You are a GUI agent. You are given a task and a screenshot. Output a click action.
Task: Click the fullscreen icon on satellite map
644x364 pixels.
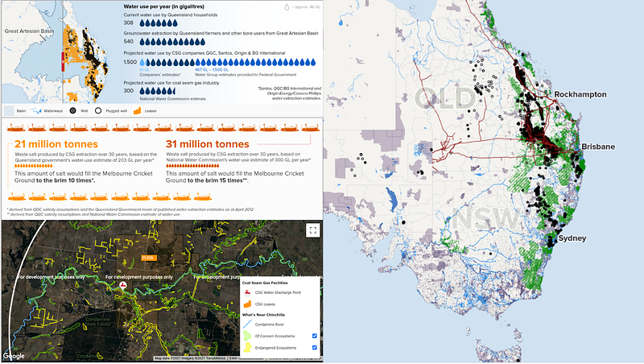click(313, 230)
